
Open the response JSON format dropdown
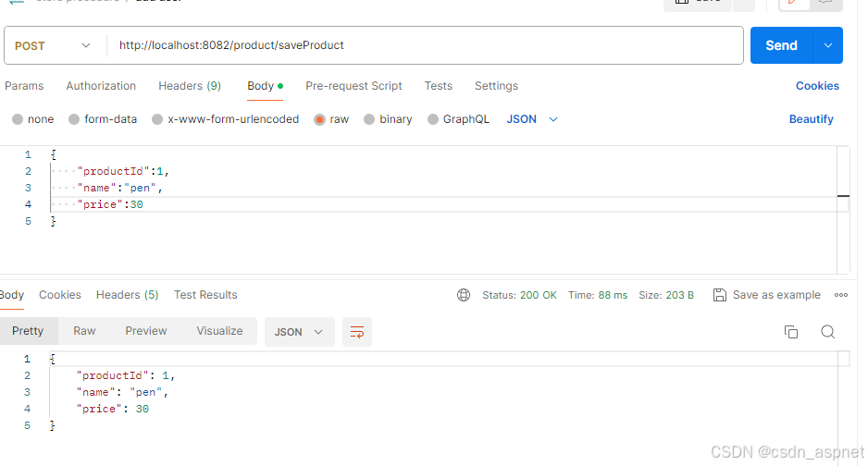[300, 332]
